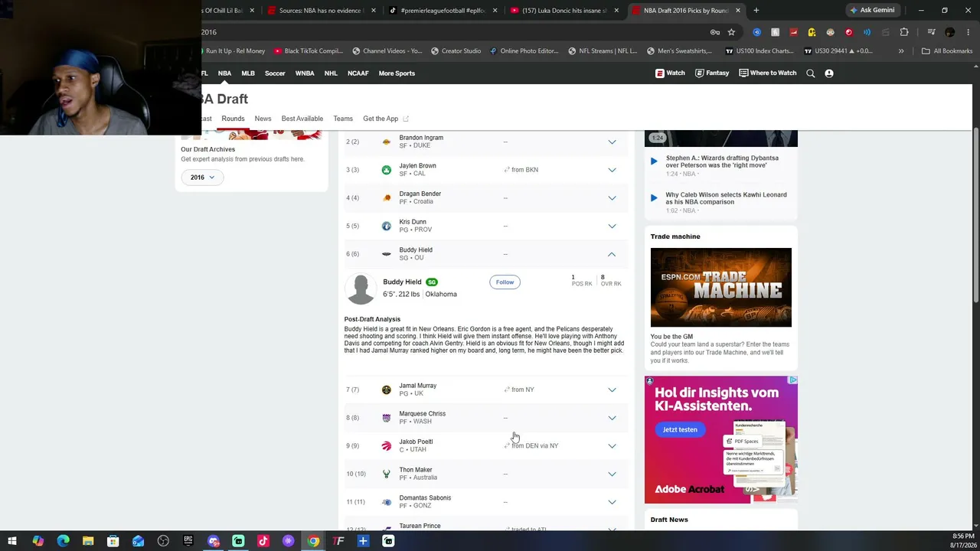The width and height of the screenshot is (980, 551).
Task: Play the Caleb Wilson Kawhi comparison clip
Action: (x=653, y=197)
